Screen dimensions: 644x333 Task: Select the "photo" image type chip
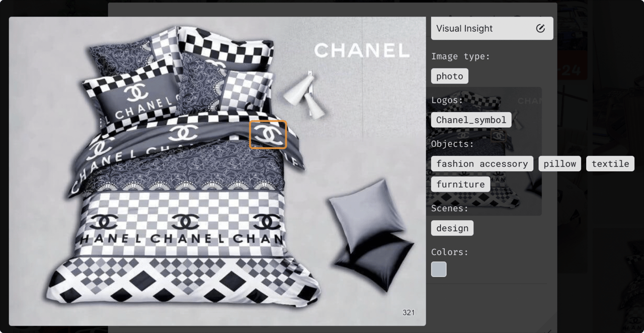[449, 76]
